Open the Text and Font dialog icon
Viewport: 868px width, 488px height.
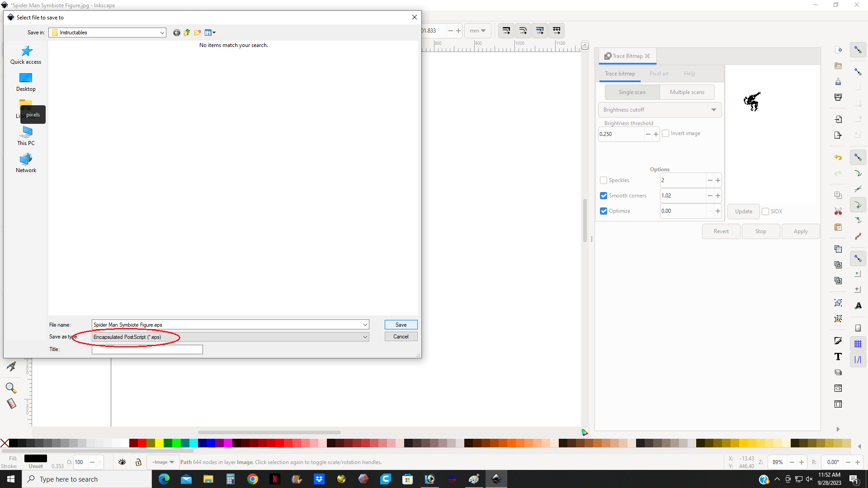point(838,357)
